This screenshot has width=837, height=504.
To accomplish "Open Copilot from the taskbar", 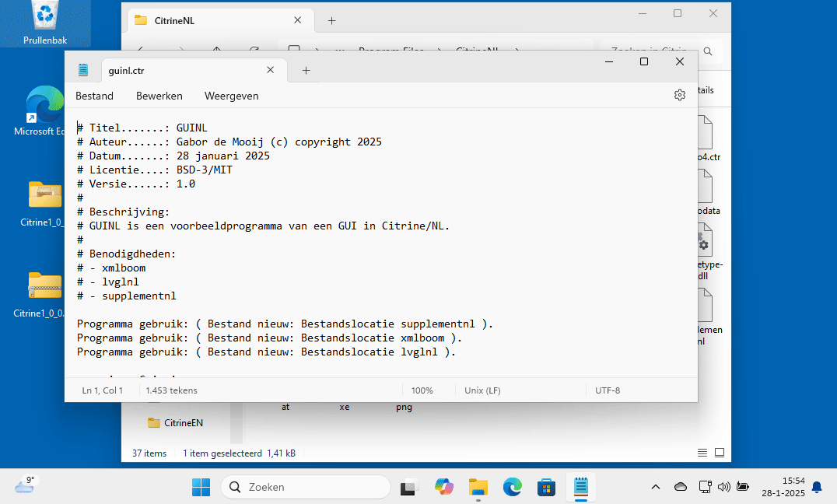I will click(444, 487).
